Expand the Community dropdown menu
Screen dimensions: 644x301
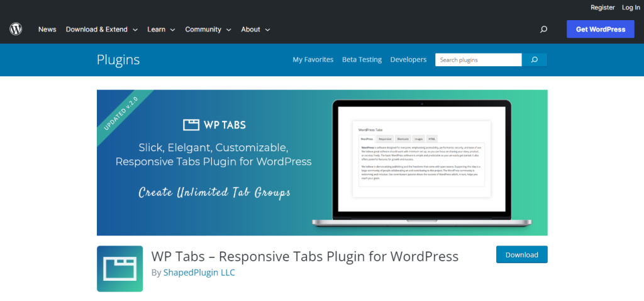(x=208, y=29)
